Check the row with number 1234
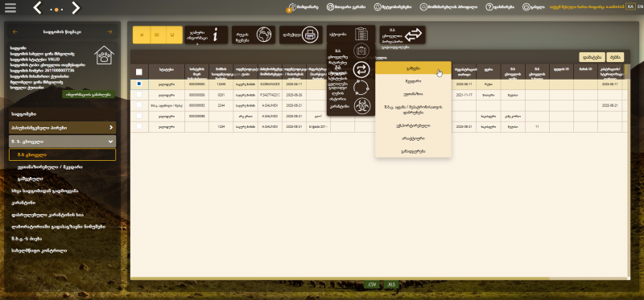Screen dimensions: 644x300 138,126
